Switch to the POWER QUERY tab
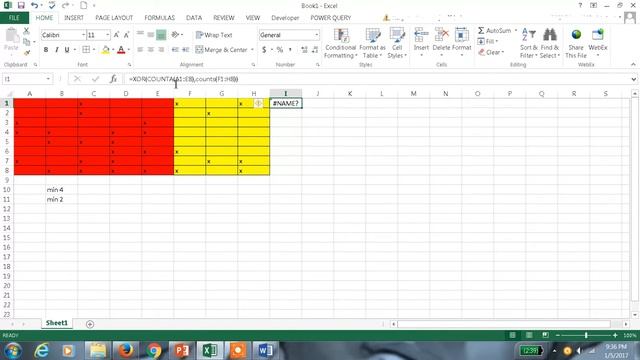This screenshot has width=640, height=360. pos(331,18)
